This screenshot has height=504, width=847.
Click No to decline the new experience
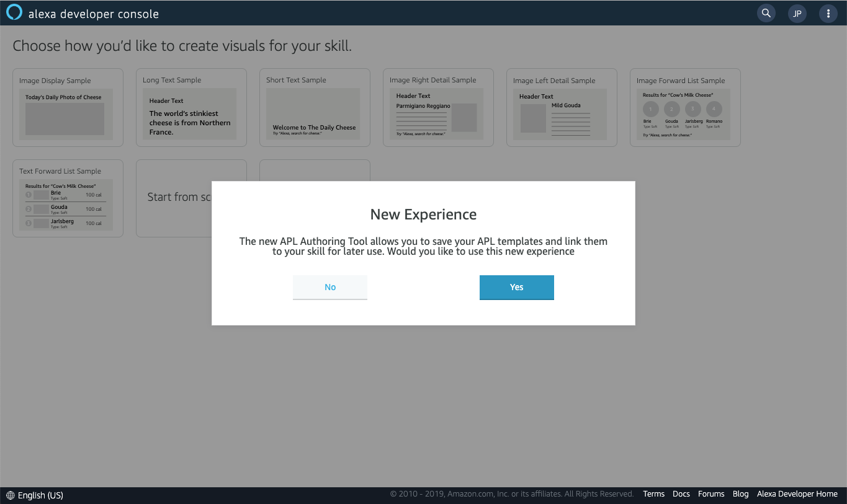tap(329, 287)
